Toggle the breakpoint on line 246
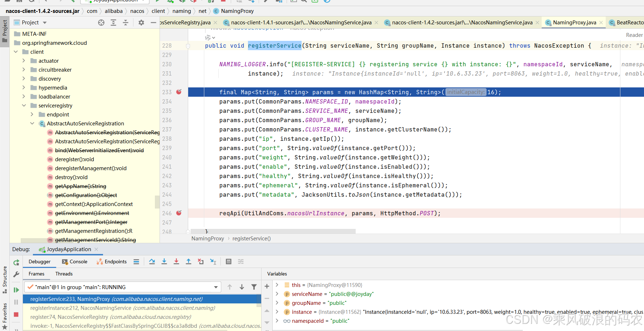644x331 pixels. click(179, 213)
